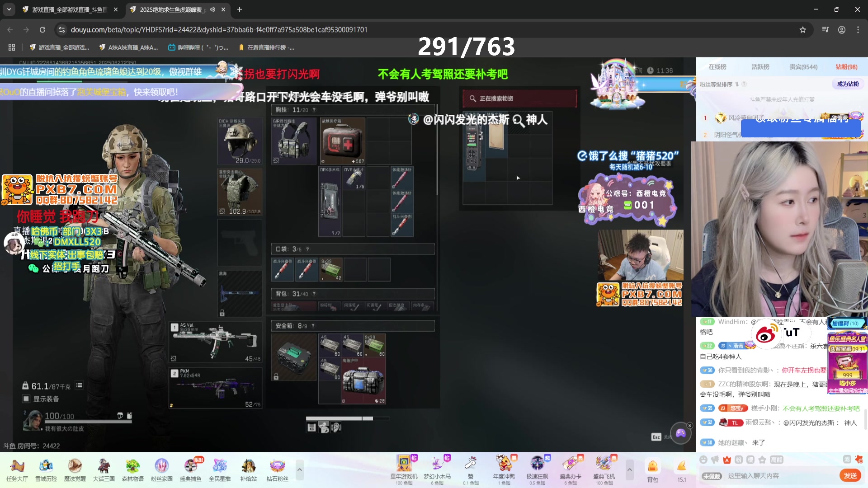This screenshot has width=868, height=488.
Task: Open the 盛典捕鱼 activity icon
Action: pos(191,470)
